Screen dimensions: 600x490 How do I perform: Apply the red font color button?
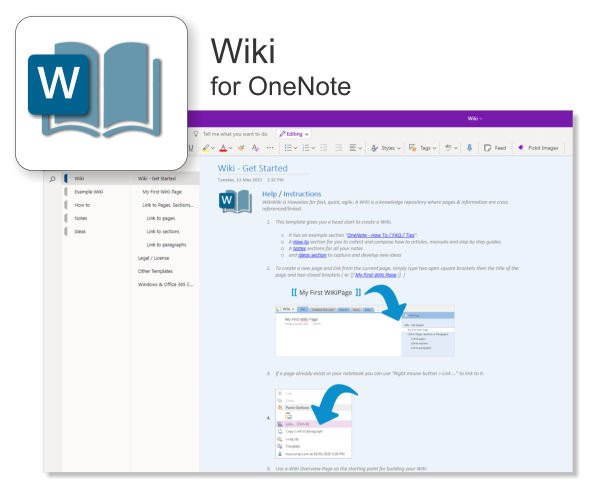click(223, 148)
